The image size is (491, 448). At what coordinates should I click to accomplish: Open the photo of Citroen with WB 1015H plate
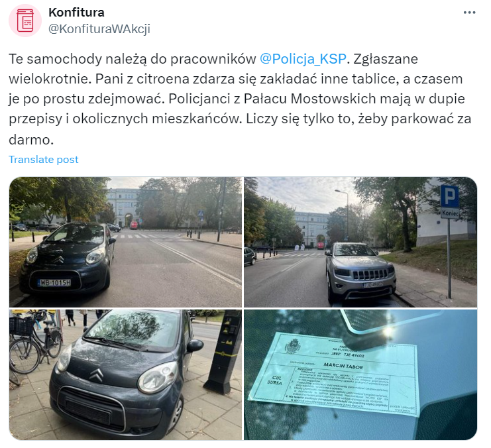coord(126,242)
